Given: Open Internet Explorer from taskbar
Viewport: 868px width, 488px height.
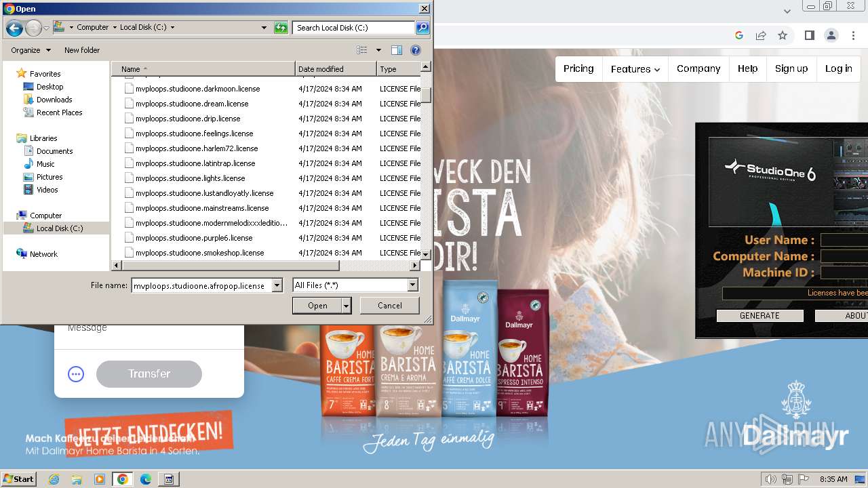Looking at the screenshot, I should (54, 479).
